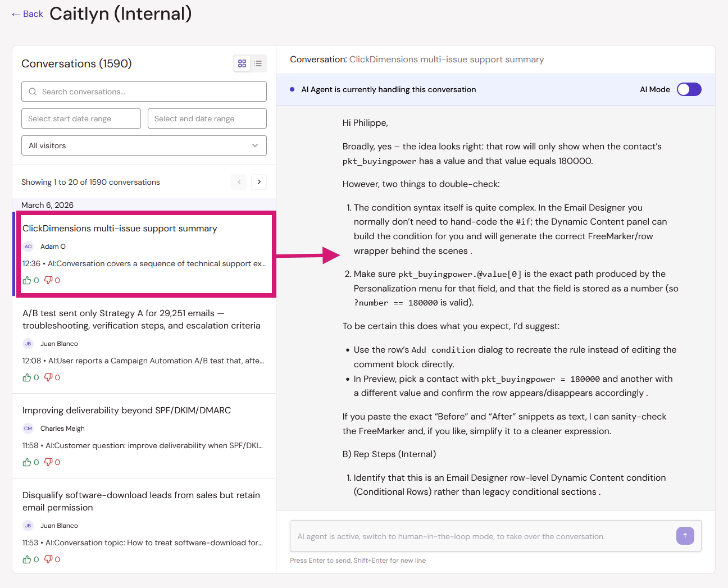
Task: Switch to grid view icon
Action: pyautogui.click(x=242, y=63)
